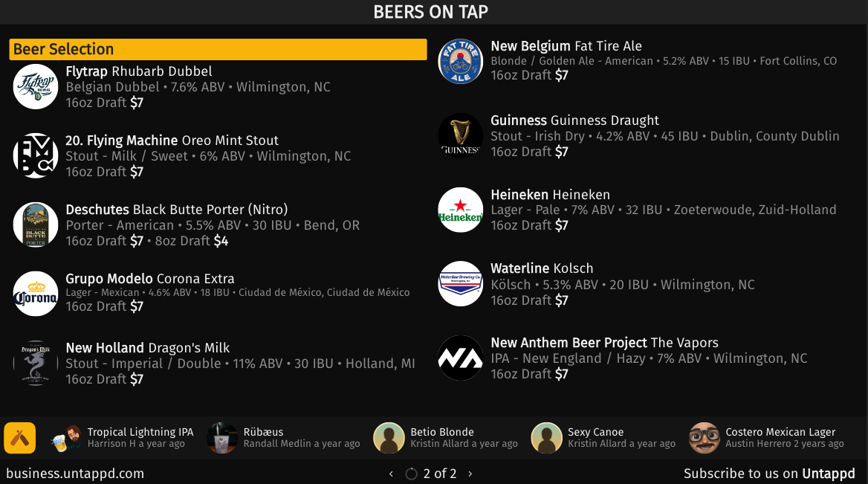The height and width of the screenshot is (484, 868).
Task: Click the Corona logo icon
Action: click(x=36, y=294)
